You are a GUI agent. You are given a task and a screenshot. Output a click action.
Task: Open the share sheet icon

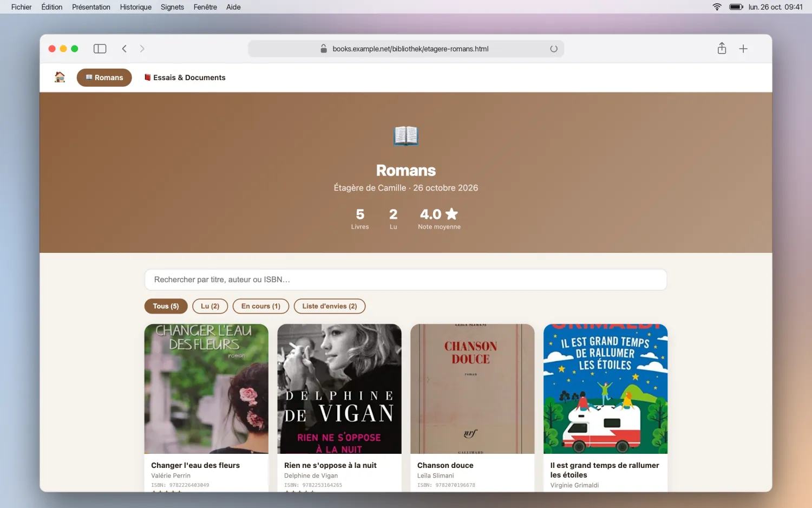click(x=722, y=49)
